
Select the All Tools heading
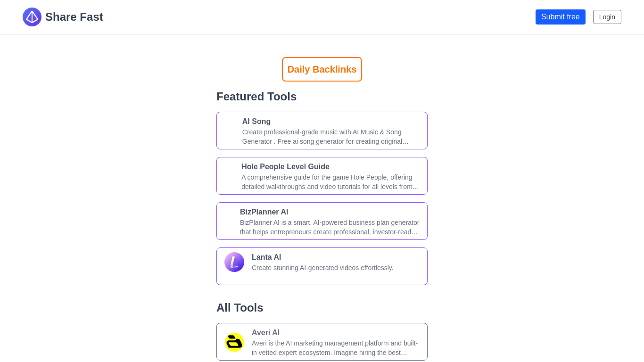tap(240, 308)
